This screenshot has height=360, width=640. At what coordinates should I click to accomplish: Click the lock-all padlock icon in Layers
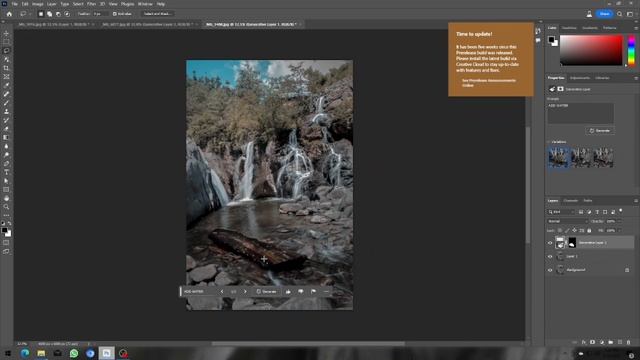[589, 231]
